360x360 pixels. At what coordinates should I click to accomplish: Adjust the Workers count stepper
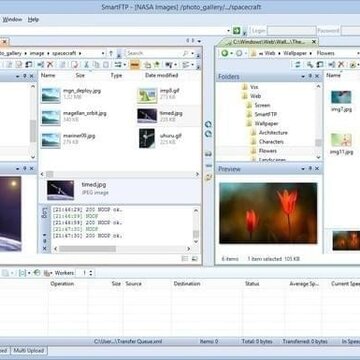point(91,273)
